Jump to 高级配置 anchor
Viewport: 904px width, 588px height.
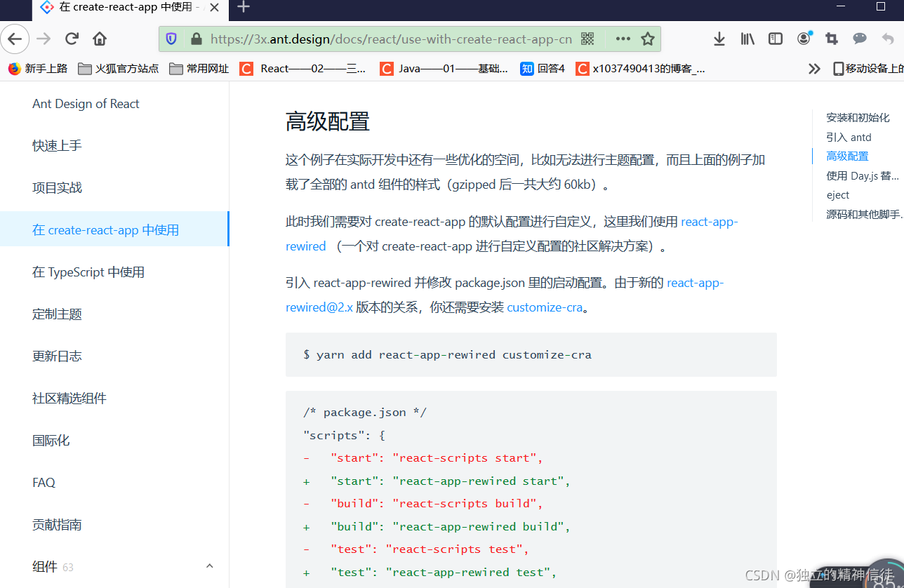pyautogui.click(x=847, y=156)
